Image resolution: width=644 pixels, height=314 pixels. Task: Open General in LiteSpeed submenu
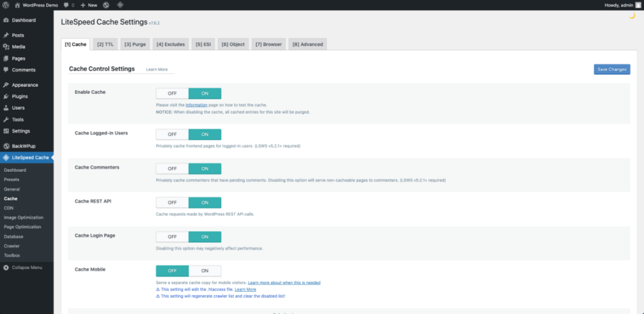[12, 189]
